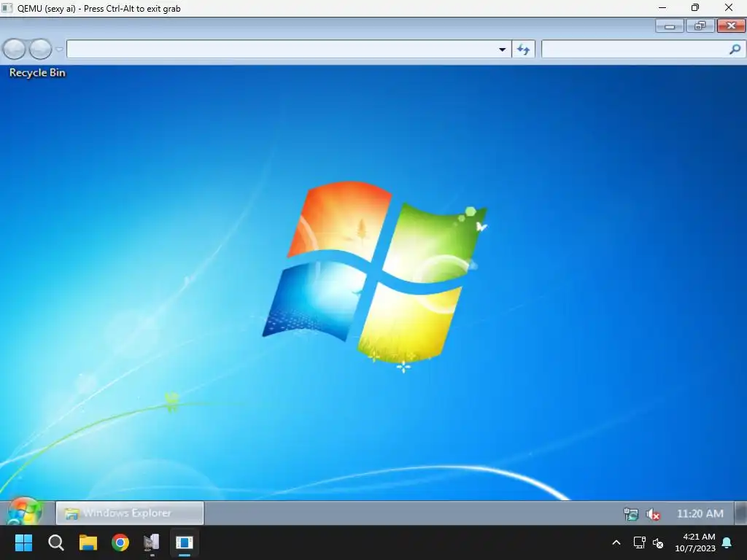Launch Google Chrome from taskbar
747x560 pixels.
[x=120, y=542]
